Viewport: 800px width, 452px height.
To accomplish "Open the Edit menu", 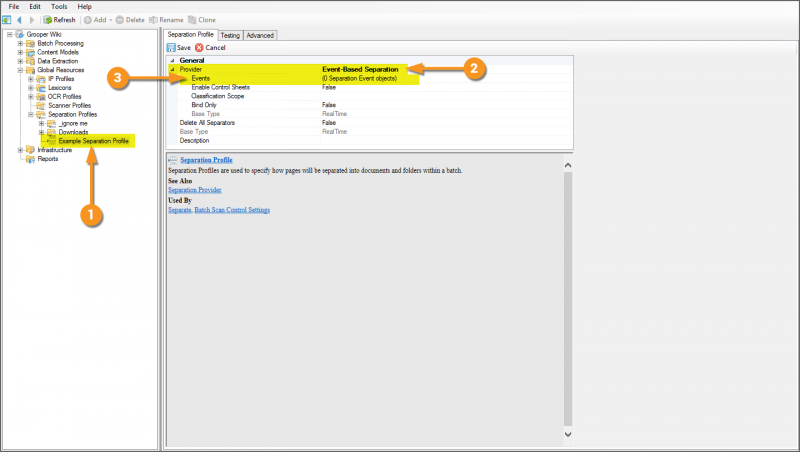I will (35, 7).
